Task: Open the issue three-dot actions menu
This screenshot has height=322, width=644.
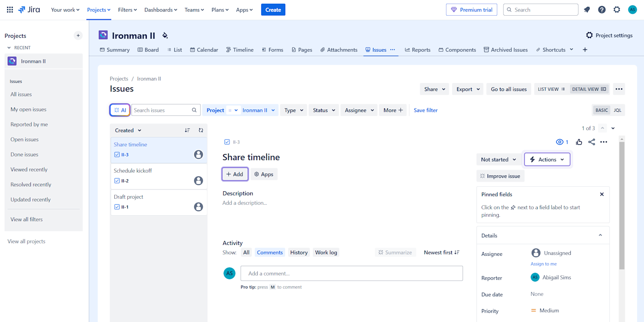Action: tap(604, 142)
